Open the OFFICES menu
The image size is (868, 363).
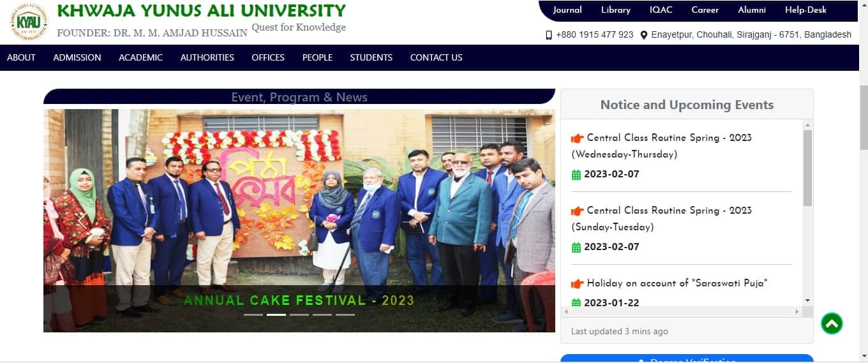pyautogui.click(x=268, y=57)
